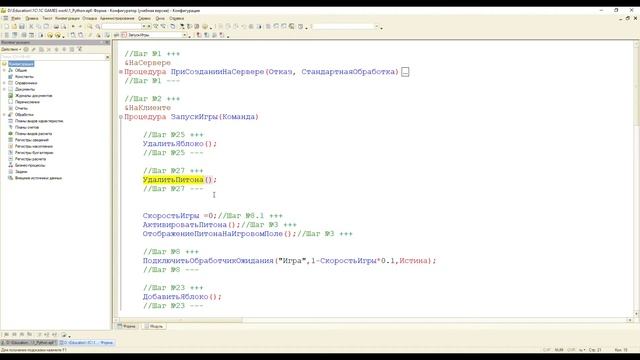Expand the Общие tree node

pos(4,70)
